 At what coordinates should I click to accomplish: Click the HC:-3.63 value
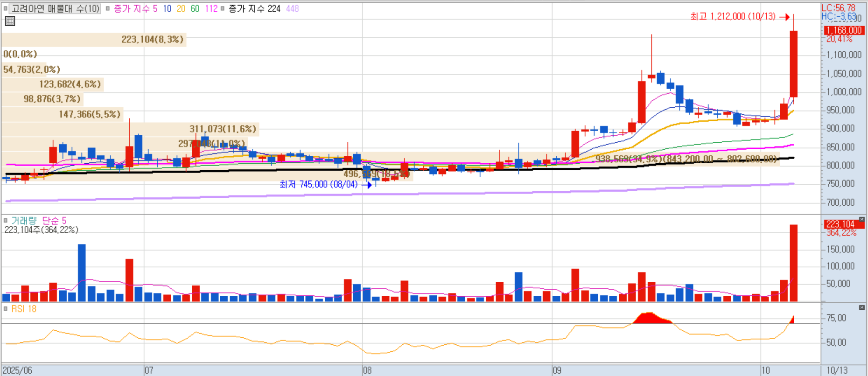[x=839, y=16]
